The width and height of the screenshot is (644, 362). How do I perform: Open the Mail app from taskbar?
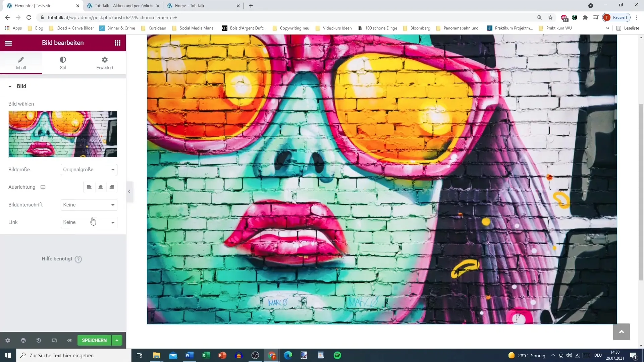[173, 355]
